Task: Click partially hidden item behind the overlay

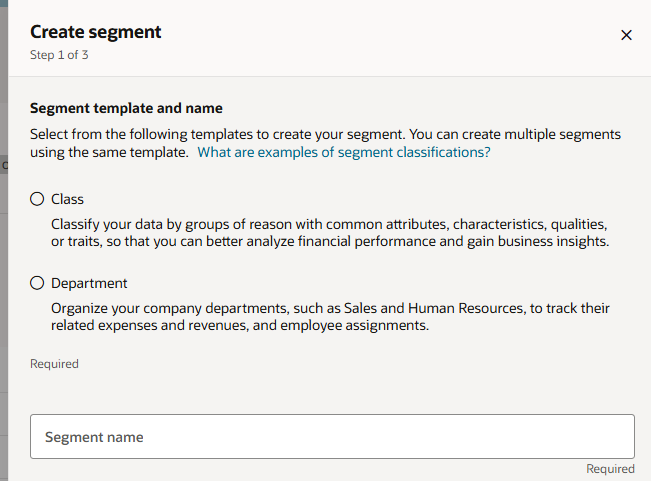Action: (x=5, y=165)
